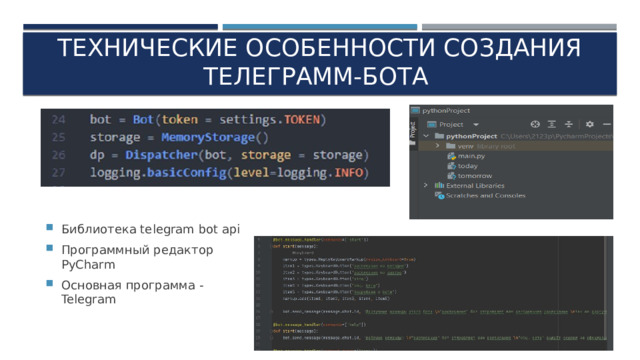Click settings.TOKEN in code line 24
640x360 pixels.
(270, 120)
